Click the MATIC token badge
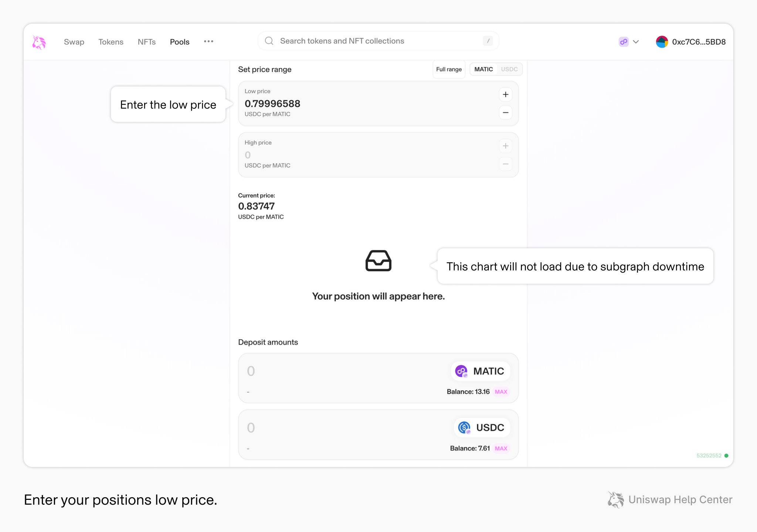Viewport: 757px width, 532px height. click(x=481, y=371)
